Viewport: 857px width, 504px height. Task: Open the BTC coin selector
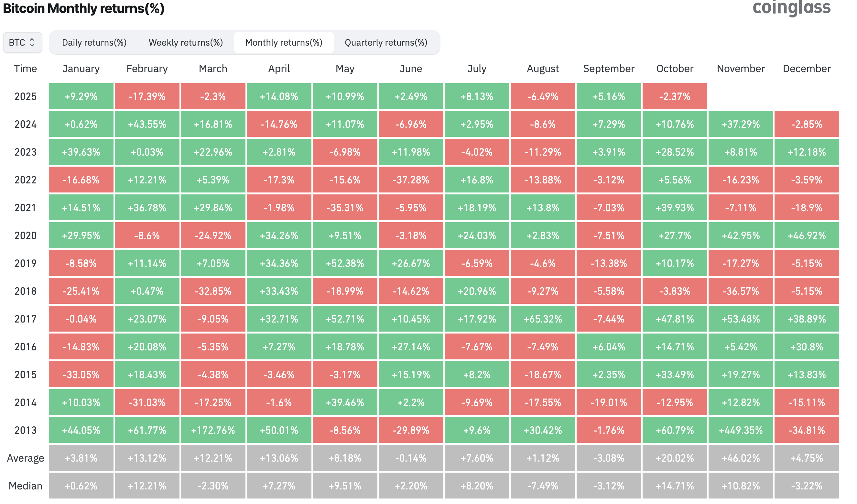pyautogui.click(x=22, y=42)
